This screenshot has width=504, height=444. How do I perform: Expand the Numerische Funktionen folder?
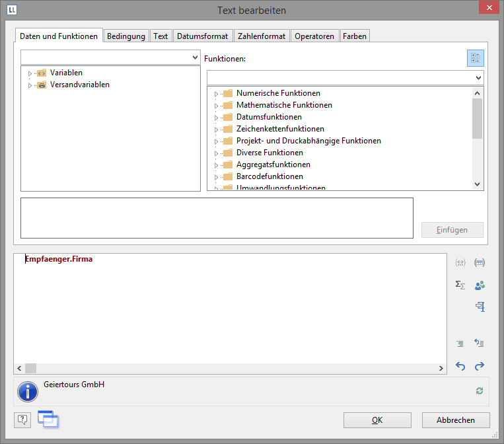216,94
